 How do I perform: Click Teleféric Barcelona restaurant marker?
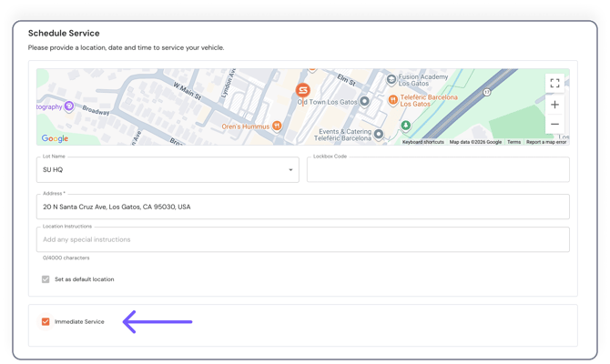pos(393,100)
